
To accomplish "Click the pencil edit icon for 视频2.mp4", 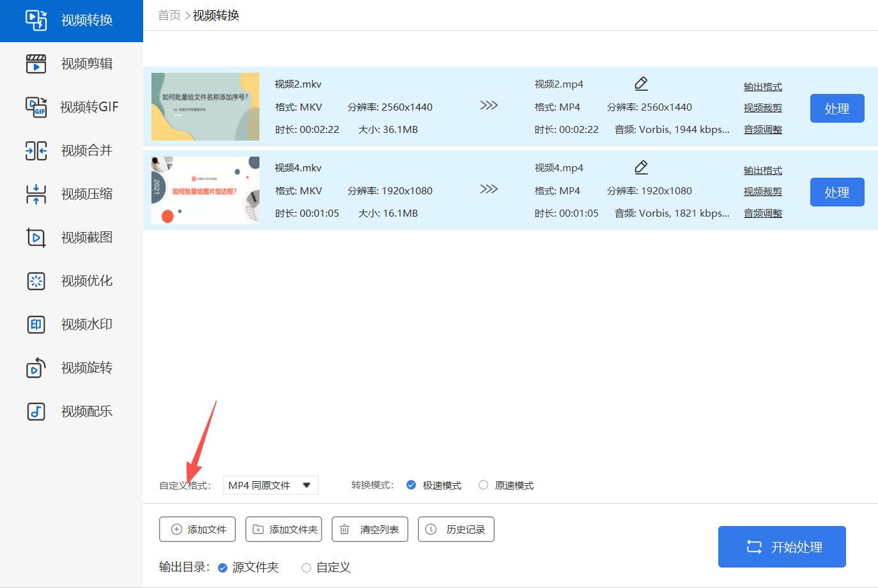I will [x=642, y=84].
